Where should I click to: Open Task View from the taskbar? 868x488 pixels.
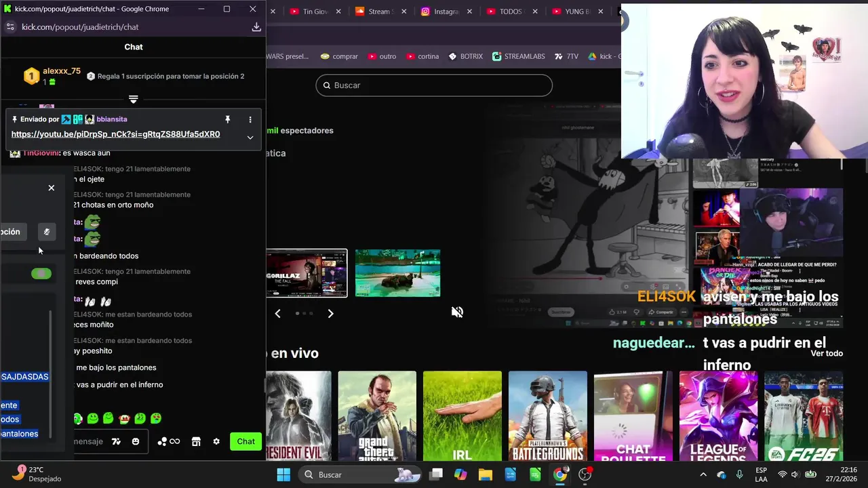point(436,474)
